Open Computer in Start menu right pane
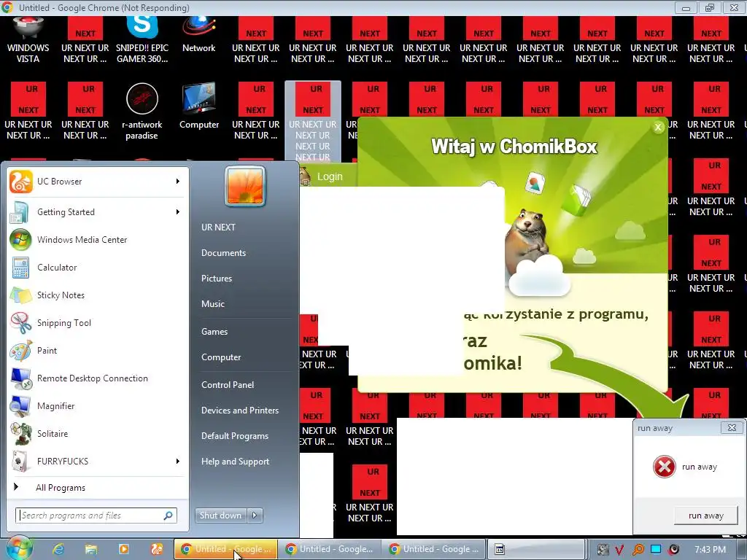The image size is (747, 560). click(x=221, y=357)
